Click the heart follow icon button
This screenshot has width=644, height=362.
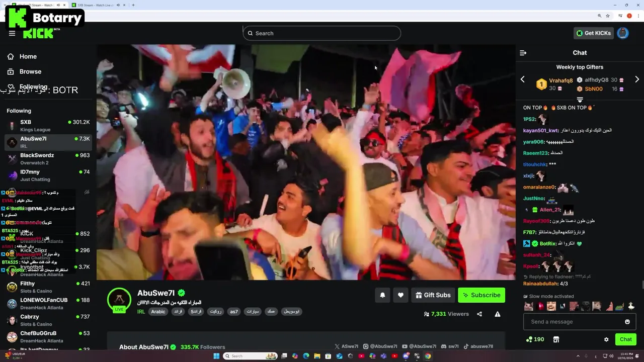pyautogui.click(x=400, y=295)
